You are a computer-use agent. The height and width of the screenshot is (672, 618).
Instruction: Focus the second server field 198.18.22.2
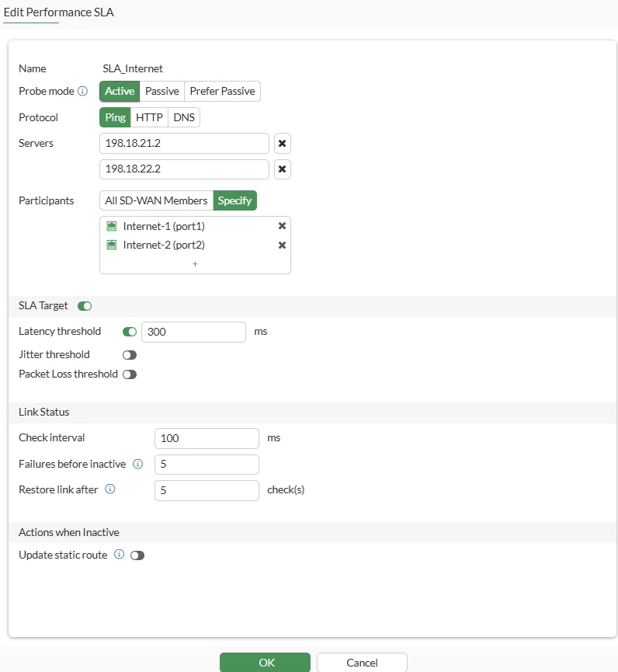[184, 169]
